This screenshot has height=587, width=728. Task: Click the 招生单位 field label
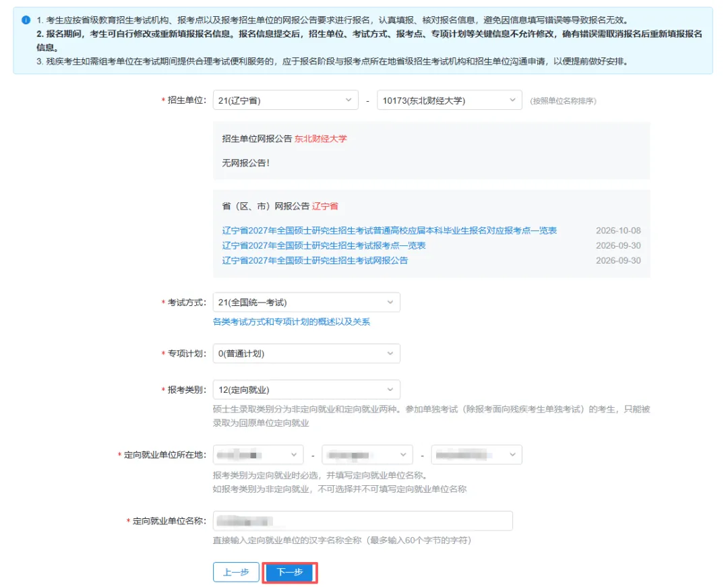coord(187,100)
